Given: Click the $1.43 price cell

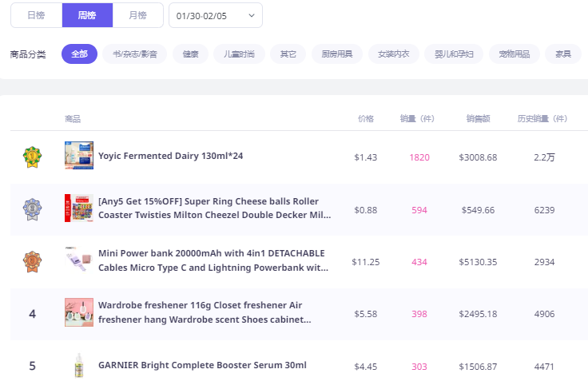Looking at the screenshot, I should [x=366, y=157].
